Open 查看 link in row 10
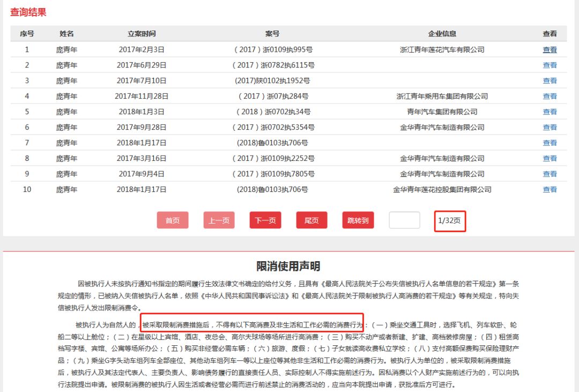Viewport: 579px width, 392px height. pos(550,189)
